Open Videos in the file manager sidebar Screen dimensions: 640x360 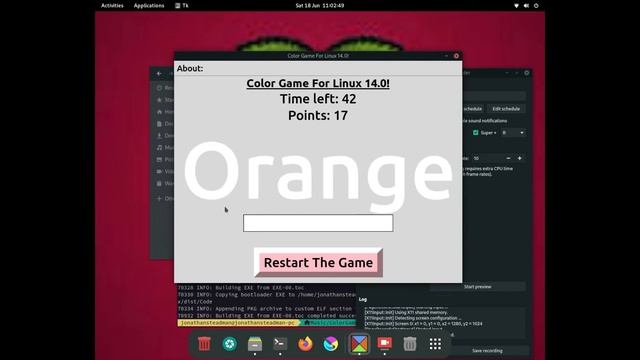click(x=165, y=171)
